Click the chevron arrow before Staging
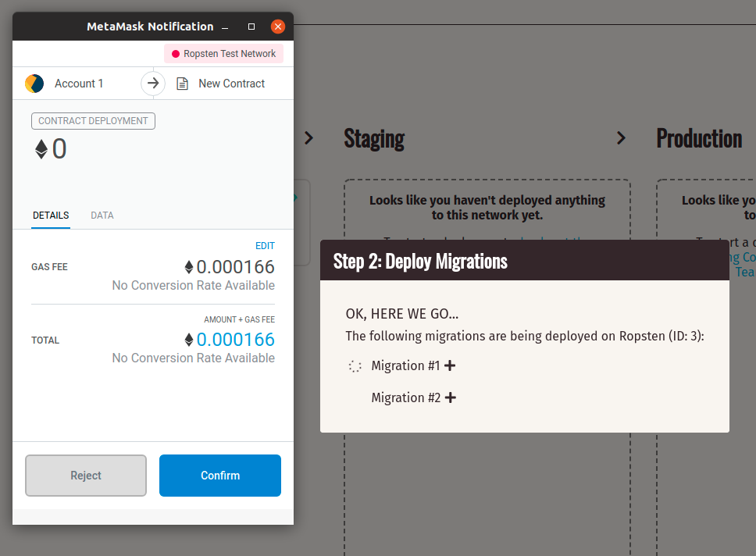 [x=308, y=138]
